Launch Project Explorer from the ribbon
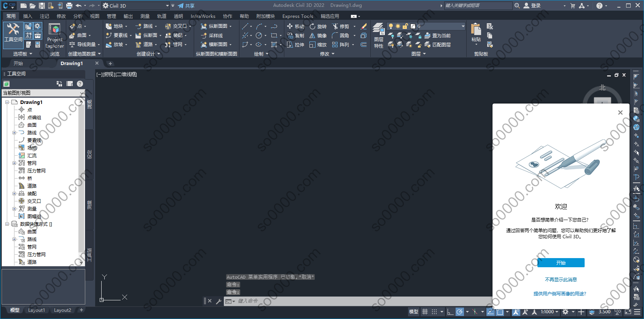 tap(54, 36)
